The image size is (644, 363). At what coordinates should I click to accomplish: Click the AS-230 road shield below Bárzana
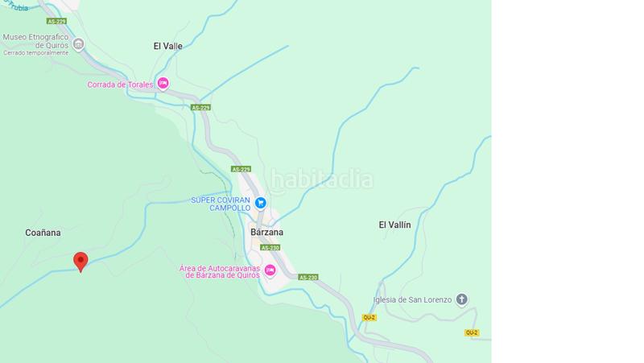point(270,248)
